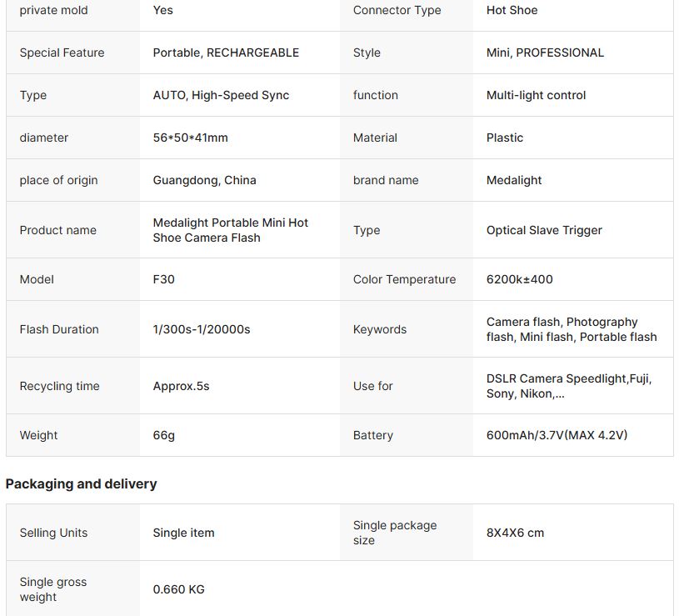689x616 pixels.
Task: Click the 0.660 KG gross weight value
Action: [178, 589]
